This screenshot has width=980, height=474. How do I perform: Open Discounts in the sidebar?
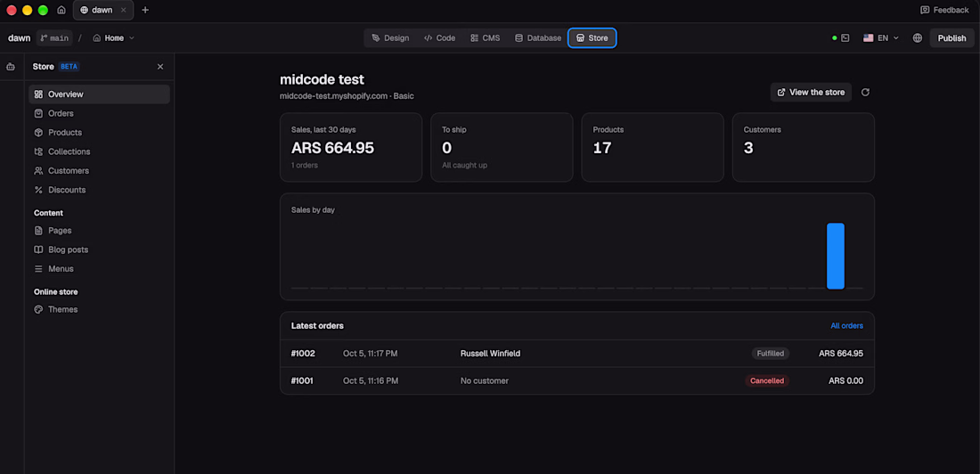coord(100,190)
